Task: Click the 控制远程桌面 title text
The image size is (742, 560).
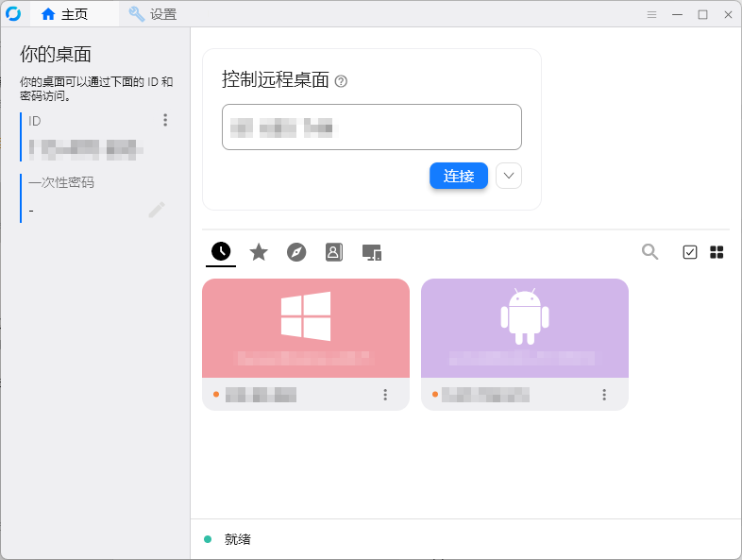Action: pos(276,79)
